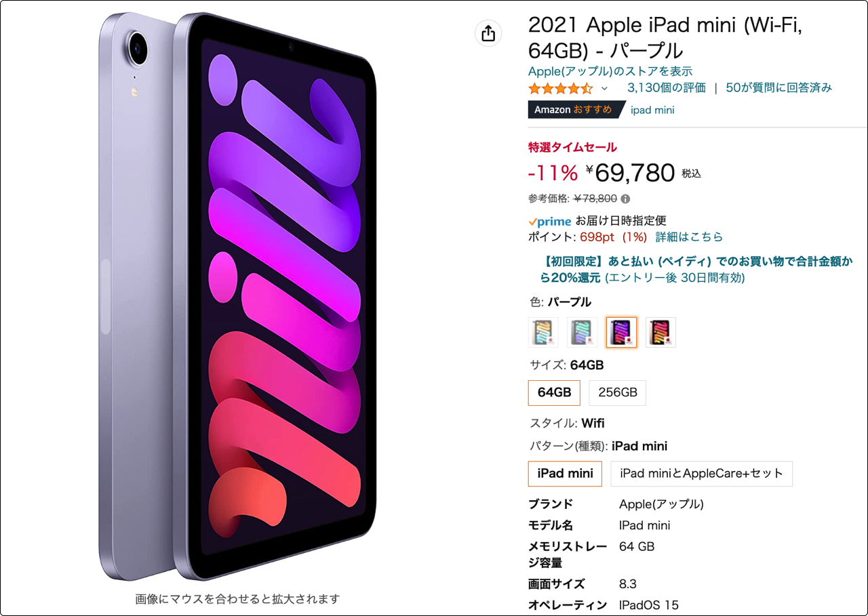This screenshot has width=868, height=616.
Task: Choose the iPad mini pattern option
Action: 565,474
